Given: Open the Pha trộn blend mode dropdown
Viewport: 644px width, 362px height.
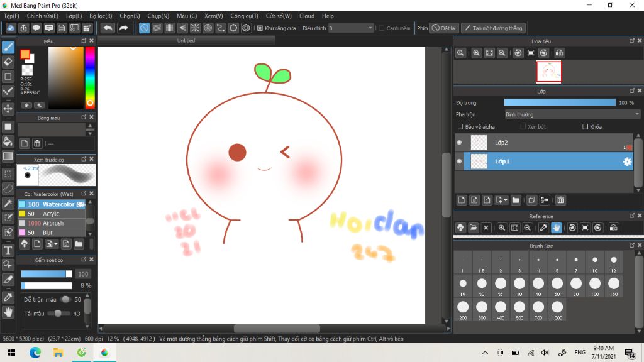Looking at the screenshot, I should 572,114.
